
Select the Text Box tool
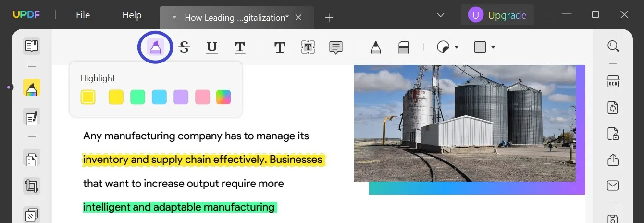coord(308,47)
